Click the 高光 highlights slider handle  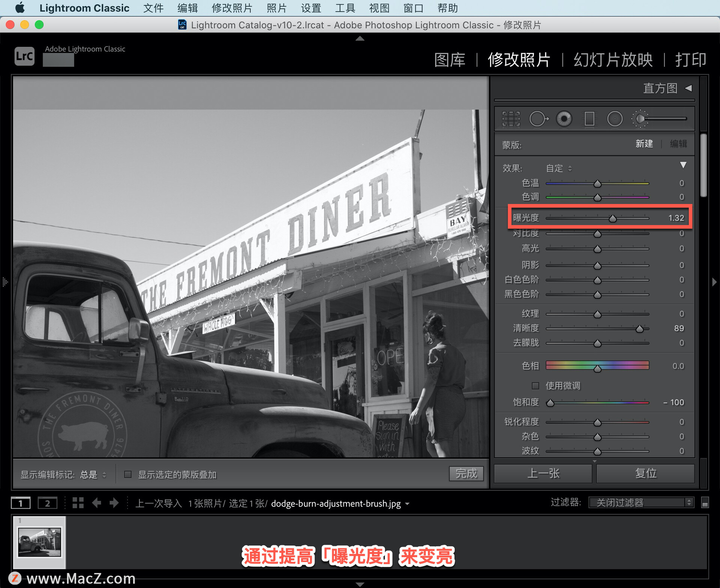click(597, 249)
